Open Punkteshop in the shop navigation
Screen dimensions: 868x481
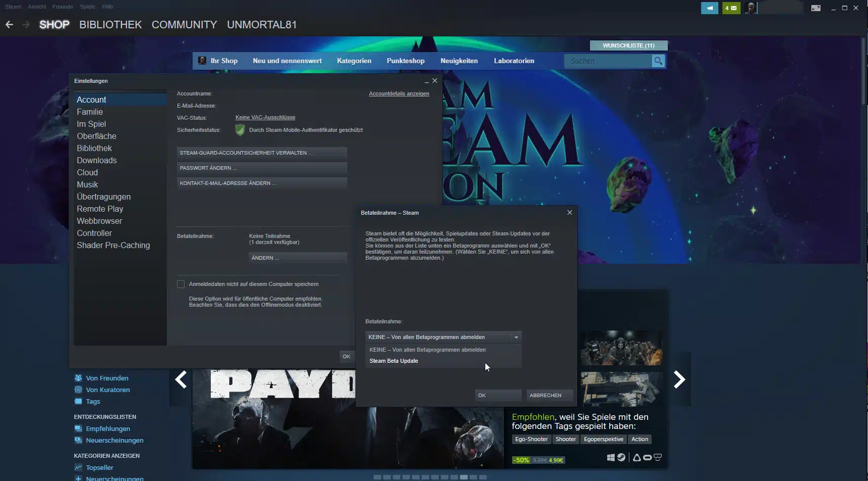pos(405,61)
